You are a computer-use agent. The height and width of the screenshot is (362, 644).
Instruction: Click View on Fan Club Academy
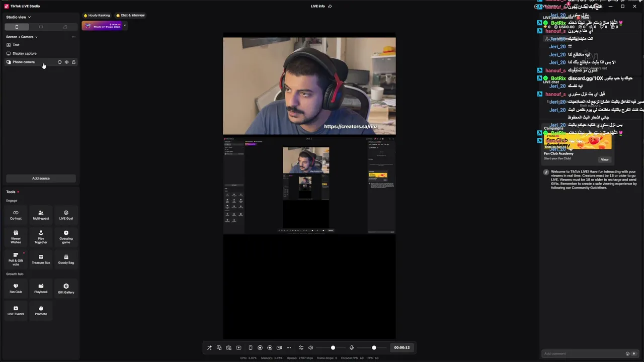tap(605, 159)
